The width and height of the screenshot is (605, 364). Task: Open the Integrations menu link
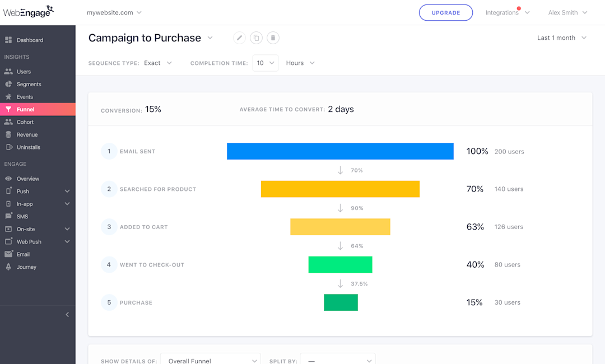click(502, 13)
